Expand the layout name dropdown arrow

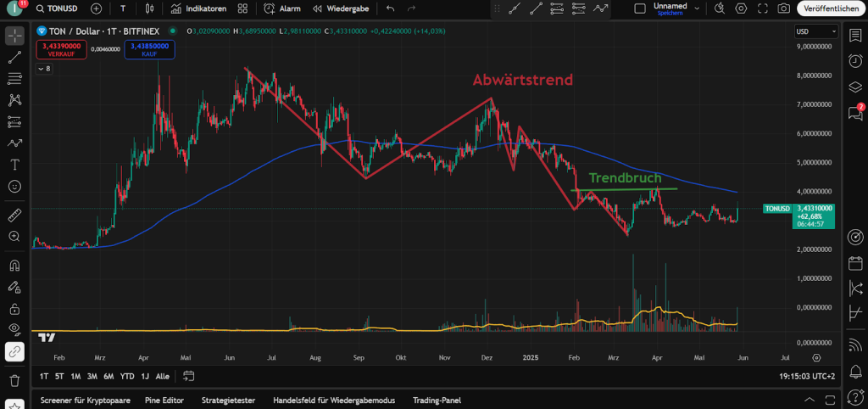point(697,8)
